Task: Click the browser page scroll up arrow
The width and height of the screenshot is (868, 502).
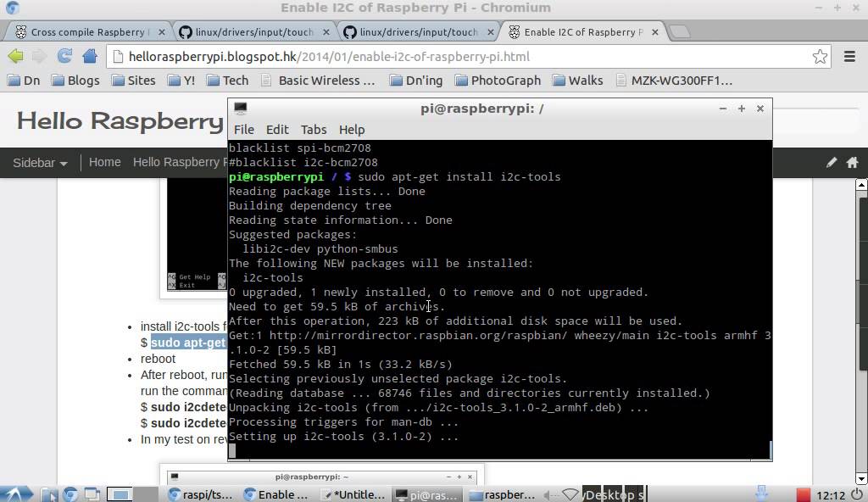Action: [x=861, y=185]
